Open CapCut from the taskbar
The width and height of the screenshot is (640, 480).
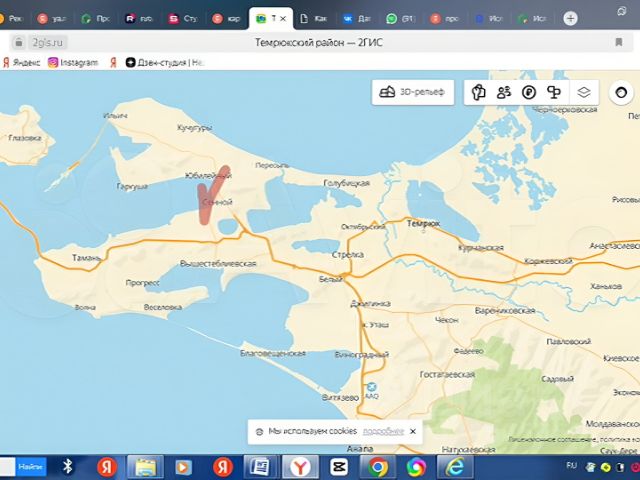pos(339,467)
